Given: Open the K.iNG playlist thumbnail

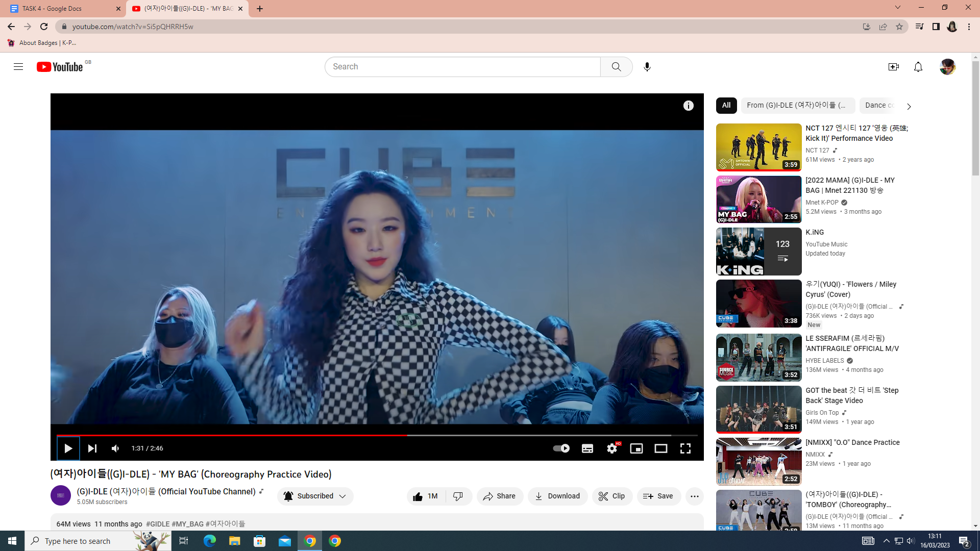Looking at the screenshot, I should click(758, 252).
